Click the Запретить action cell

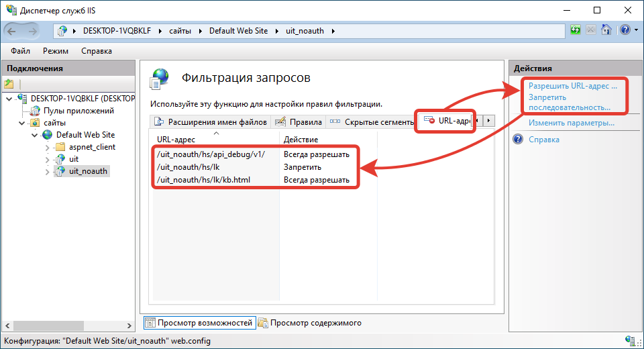[x=303, y=167]
